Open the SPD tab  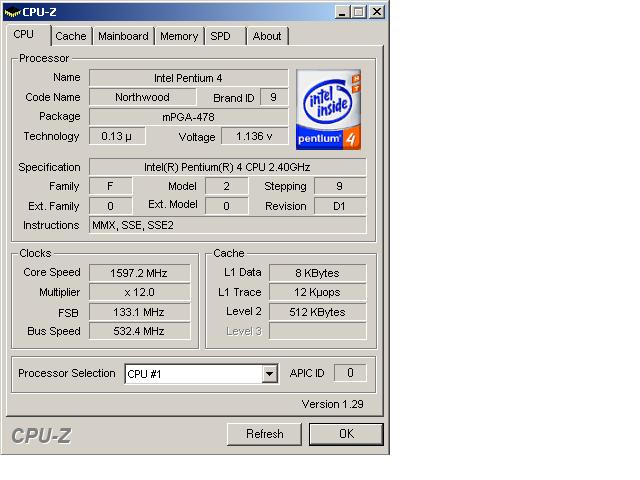[x=225, y=36]
